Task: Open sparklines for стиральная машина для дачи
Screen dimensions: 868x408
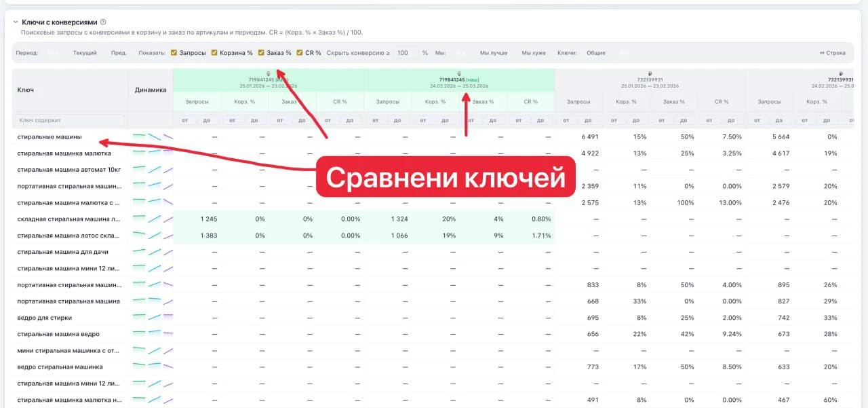Action: tap(153, 251)
